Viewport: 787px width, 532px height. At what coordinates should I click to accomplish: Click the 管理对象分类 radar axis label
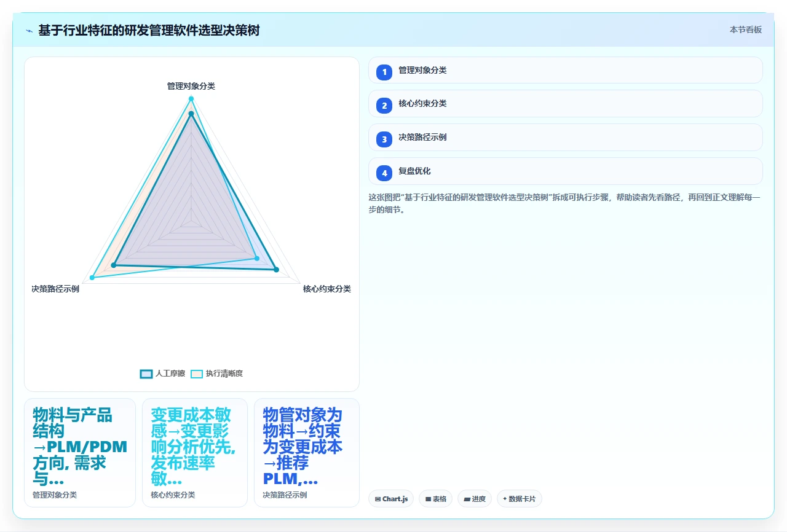coord(191,86)
